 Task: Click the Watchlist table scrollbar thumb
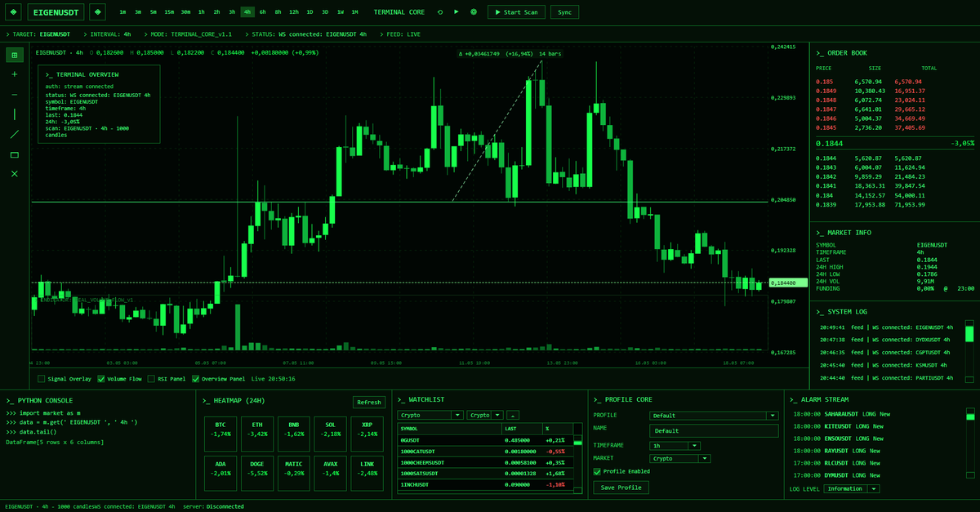(578, 442)
